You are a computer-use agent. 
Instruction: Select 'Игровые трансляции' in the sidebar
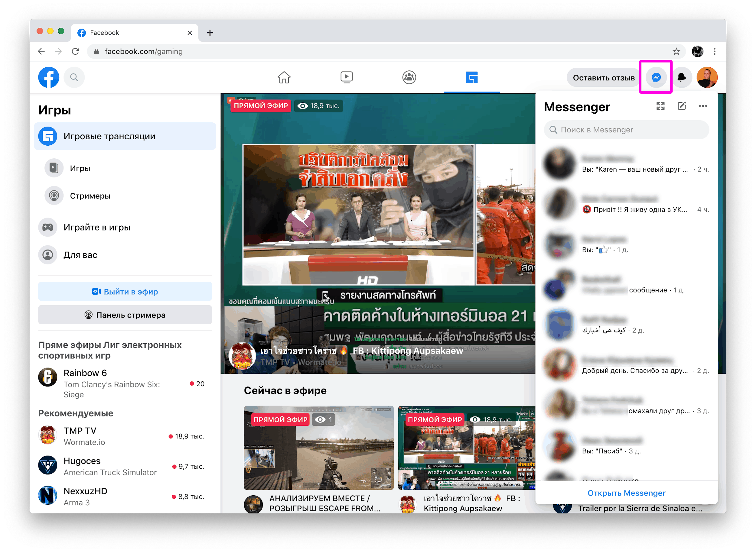(x=125, y=136)
